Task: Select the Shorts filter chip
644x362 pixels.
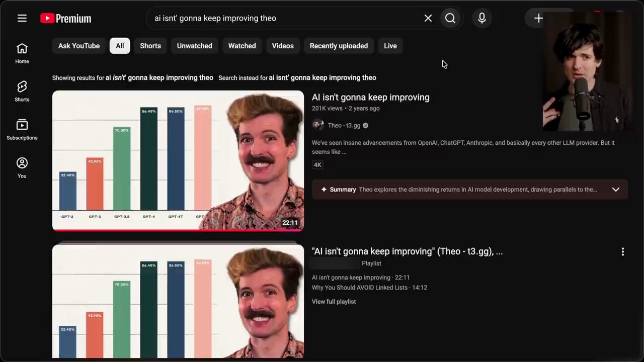Action: pyautogui.click(x=150, y=46)
